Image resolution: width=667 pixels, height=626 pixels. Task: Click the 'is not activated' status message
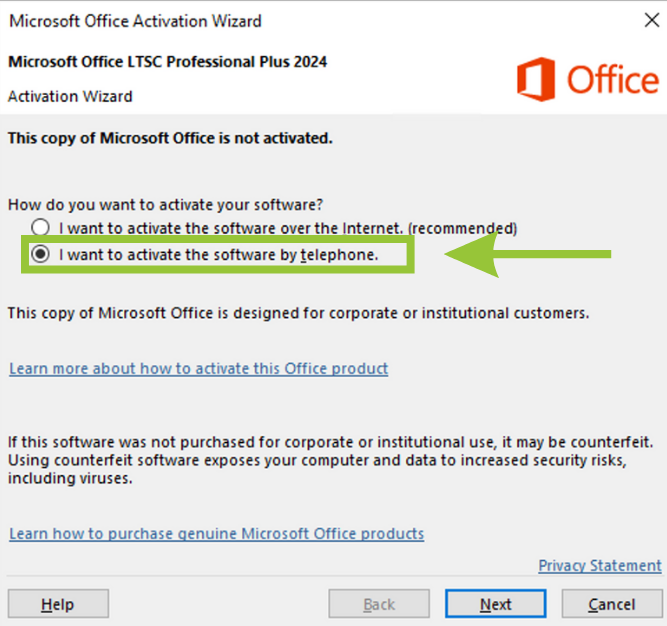point(170,139)
